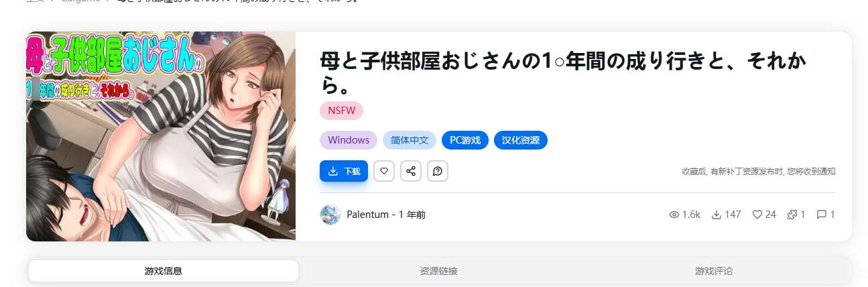Click the share icon button

(x=411, y=171)
